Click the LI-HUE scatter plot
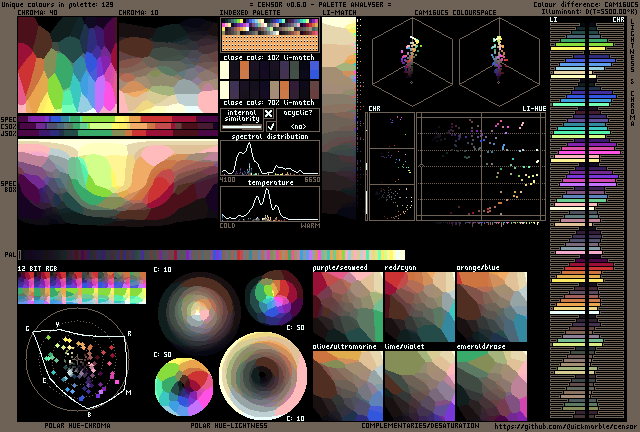The image size is (640, 432). [481, 167]
